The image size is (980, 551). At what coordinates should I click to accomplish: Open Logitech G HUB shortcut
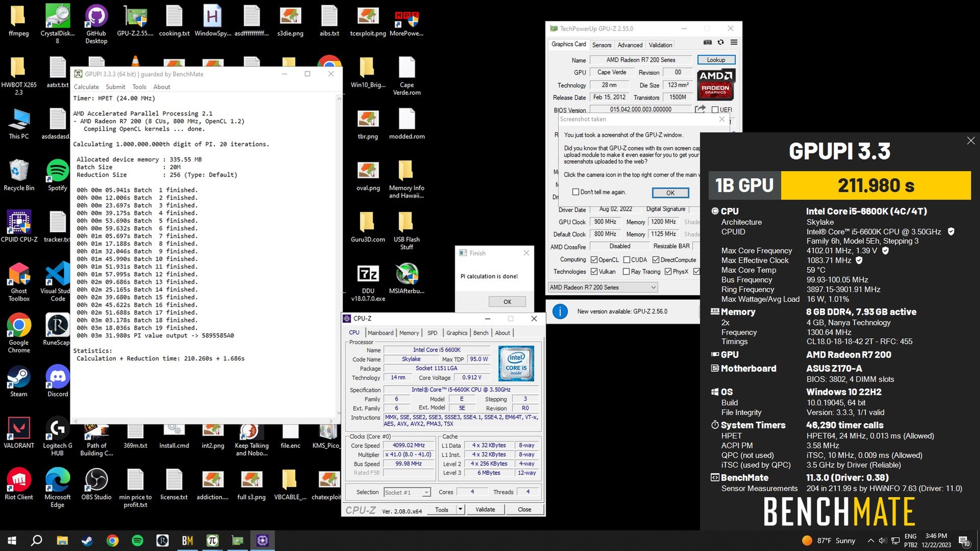[x=57, y=436]
